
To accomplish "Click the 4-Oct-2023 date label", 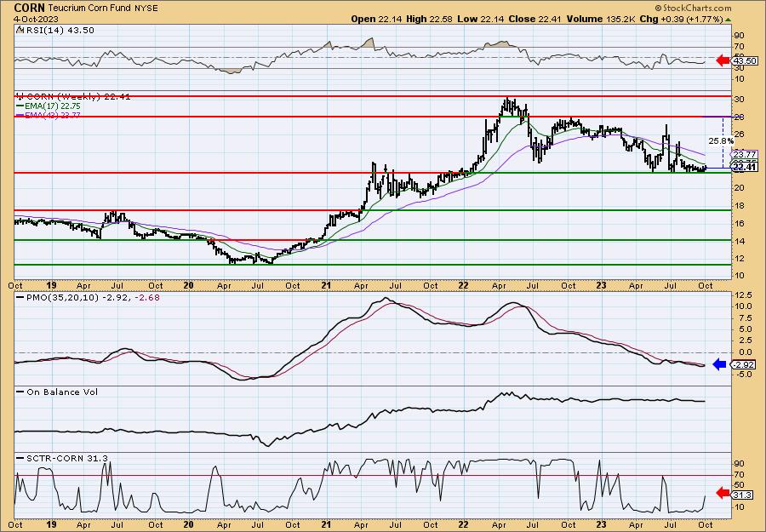I will pyautogui.click(x=37, y=19).
